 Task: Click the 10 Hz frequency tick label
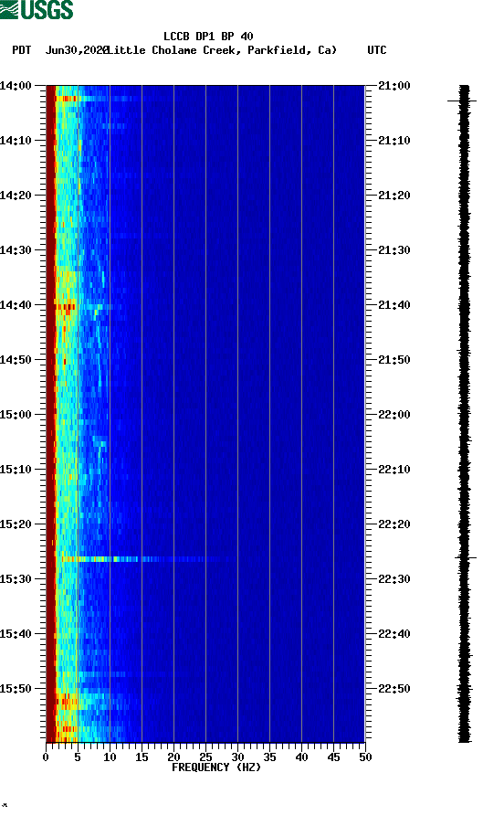click(110, 757)
